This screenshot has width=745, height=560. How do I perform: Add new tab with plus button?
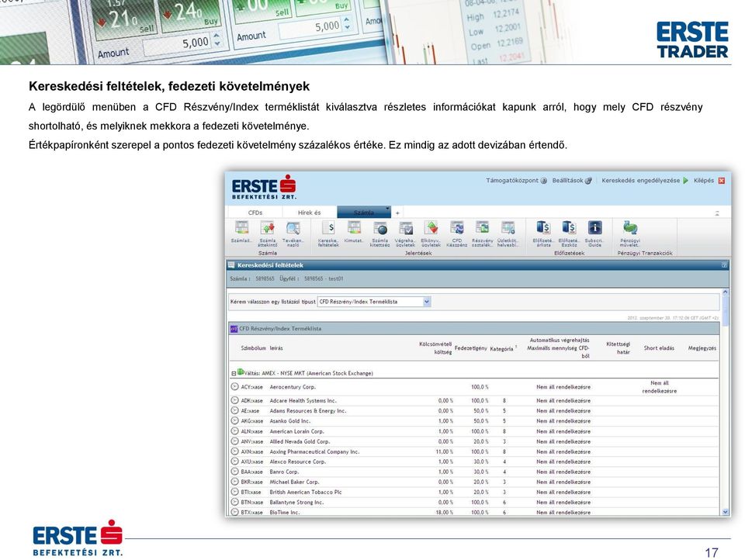[x=397, y=213]
